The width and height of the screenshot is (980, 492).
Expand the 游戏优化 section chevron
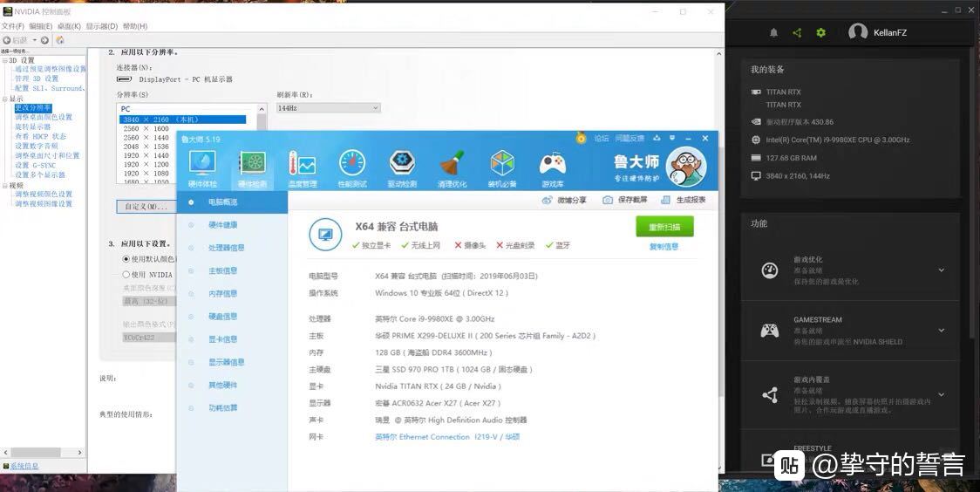942,270
